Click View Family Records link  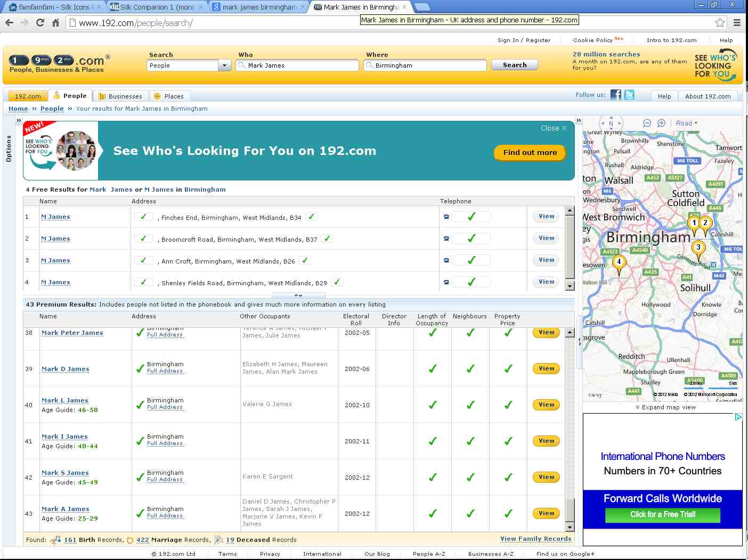(536, 539)
